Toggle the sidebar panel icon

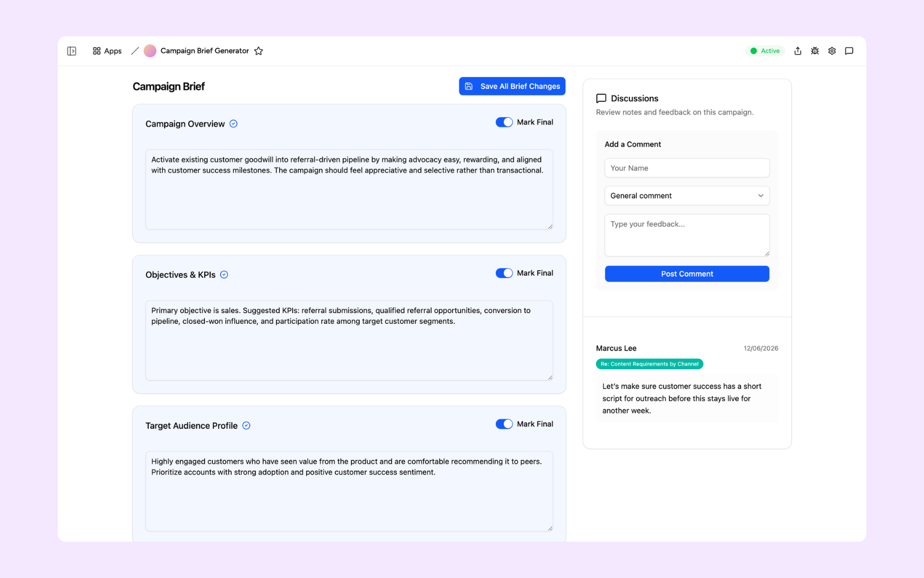click(x=72, y=51)
